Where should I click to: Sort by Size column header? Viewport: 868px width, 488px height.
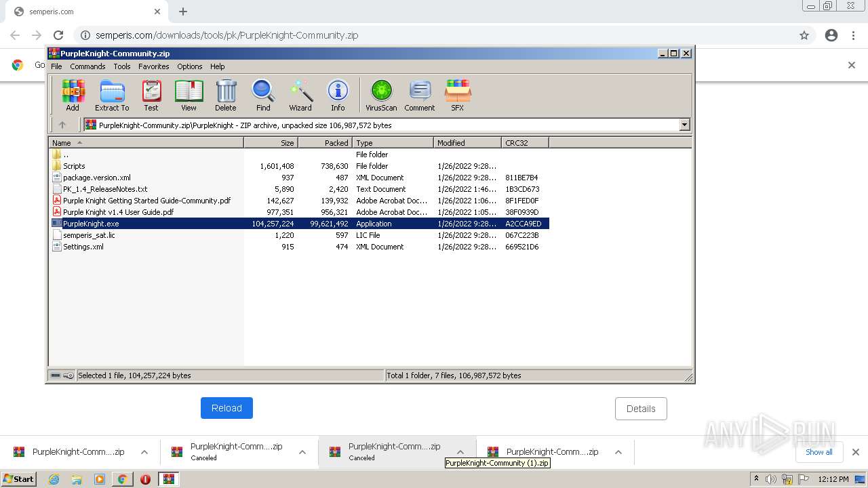pyautogui.click(x=271, y=143)
